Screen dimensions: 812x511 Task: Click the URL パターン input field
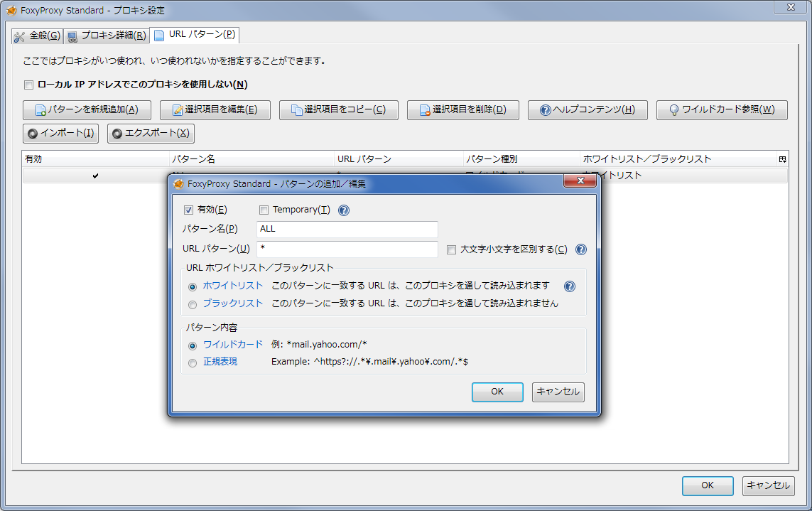pyautogui.click(x=347, y=249)
